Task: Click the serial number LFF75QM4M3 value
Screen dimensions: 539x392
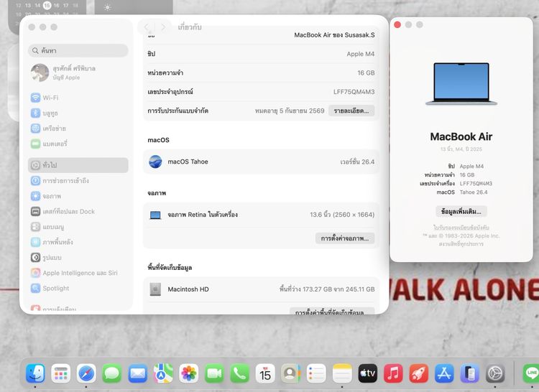Action: (354, 92)
